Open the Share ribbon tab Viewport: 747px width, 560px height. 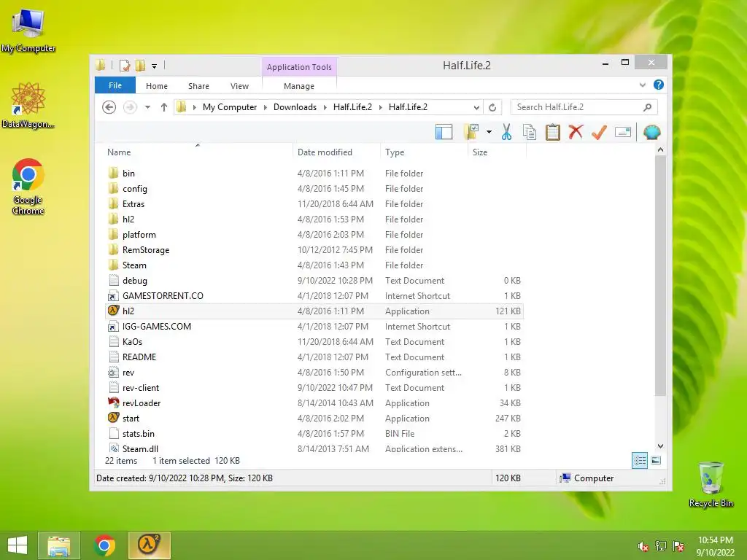pyautogui.click(x=198, y=86)
